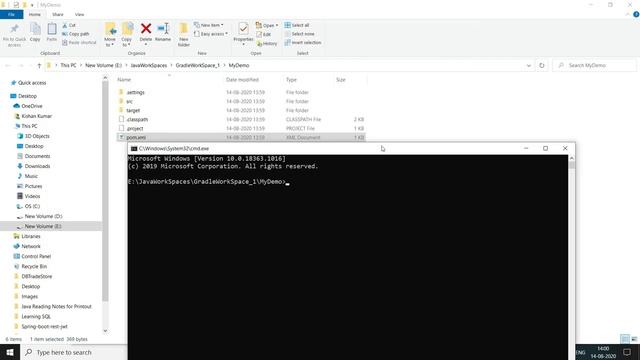Select OS (C:) in the navigation pane
This screenshot has height=360, width=640.
[32, 206]
